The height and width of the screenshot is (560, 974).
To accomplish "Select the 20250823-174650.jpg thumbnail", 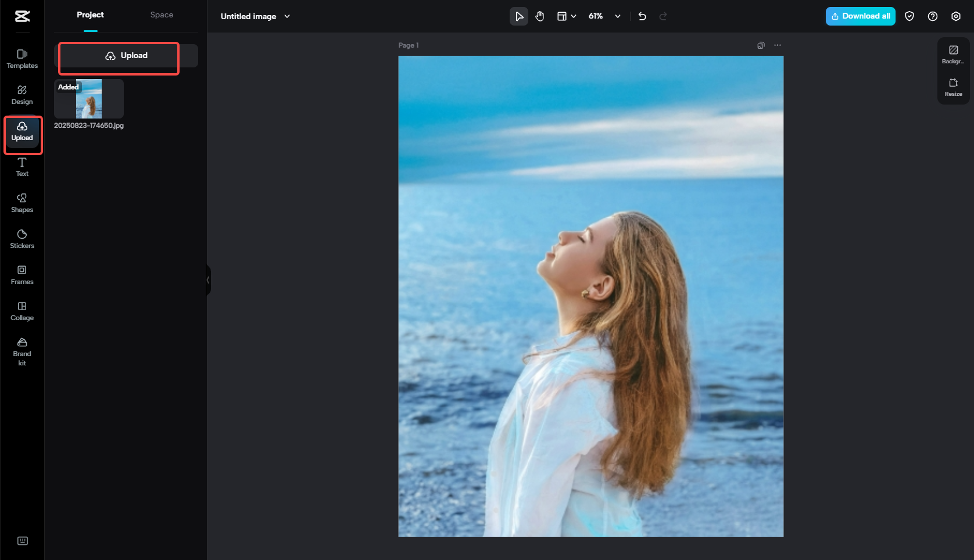I will tap(88, 98).
